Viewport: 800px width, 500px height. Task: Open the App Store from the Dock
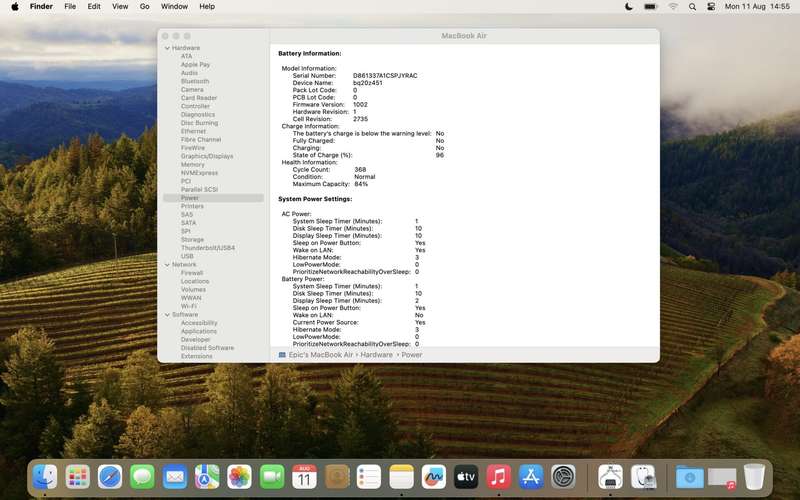click(x=531, y=477)
